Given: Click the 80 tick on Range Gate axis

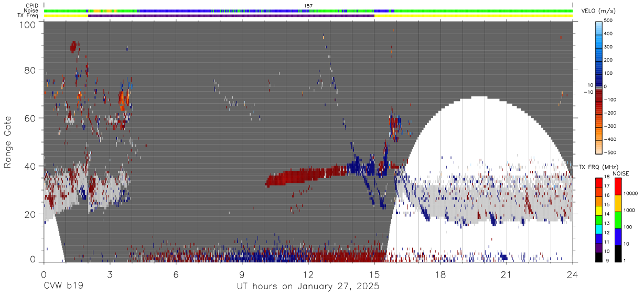Looking at the screenshot, I should click(31, 70).
